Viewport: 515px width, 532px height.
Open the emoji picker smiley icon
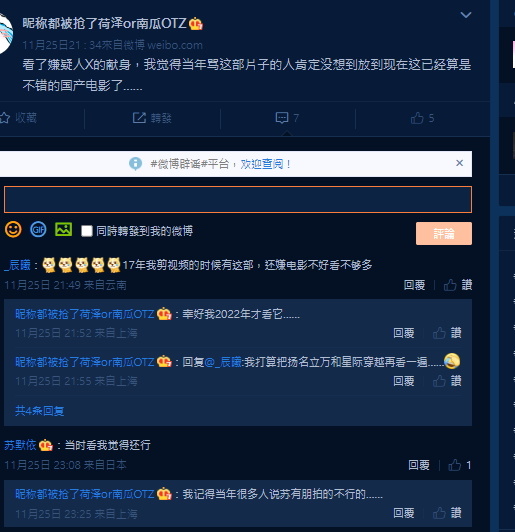(13, 230)
